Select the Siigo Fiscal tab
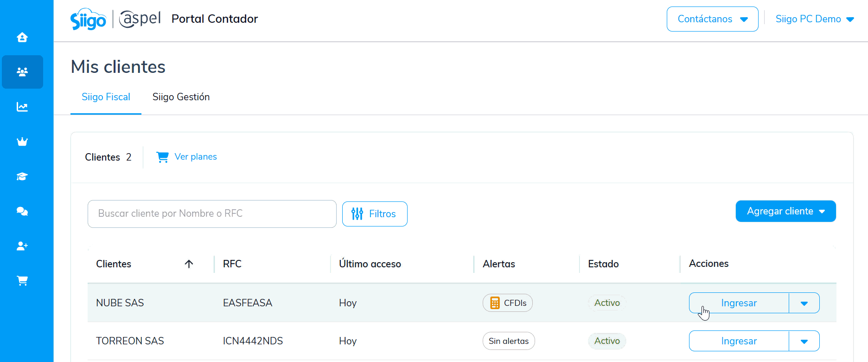The image size is (868, 362). (x=106, y=97)
